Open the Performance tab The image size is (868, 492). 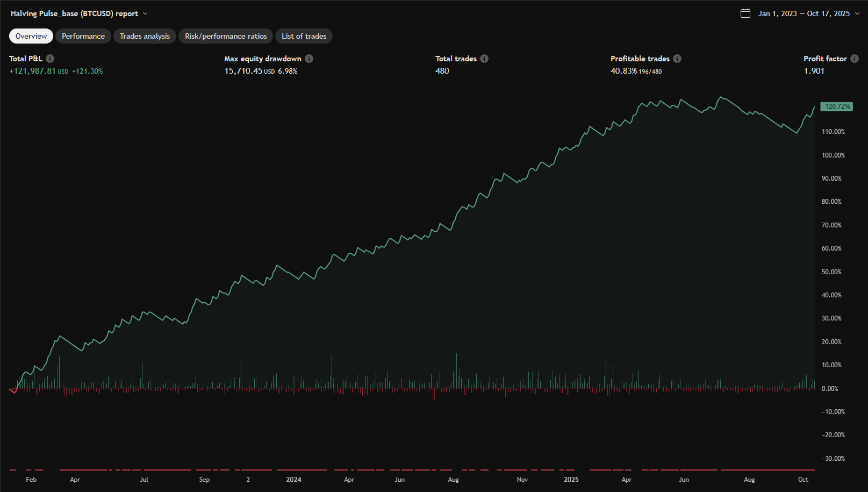tap(83, 36)
